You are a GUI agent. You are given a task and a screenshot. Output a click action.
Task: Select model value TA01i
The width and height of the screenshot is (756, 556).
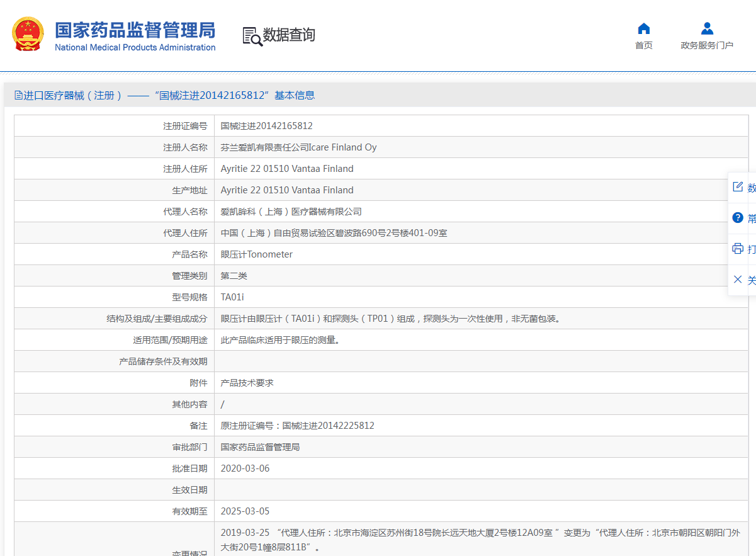coord(232,297)
